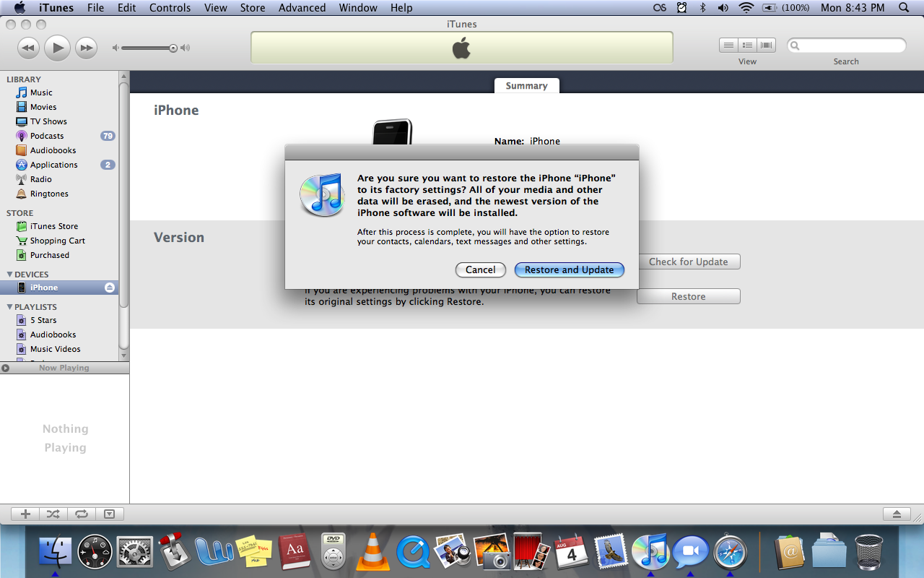Open the Controls menu
The width and height of the screenshot is (924, 578).
[x=170, y=8]
